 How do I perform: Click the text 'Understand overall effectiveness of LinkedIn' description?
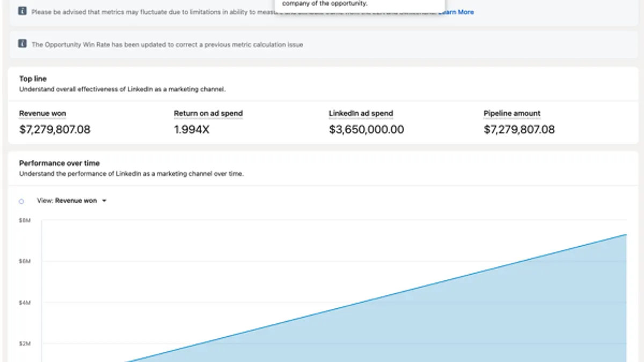pos(122,90)
